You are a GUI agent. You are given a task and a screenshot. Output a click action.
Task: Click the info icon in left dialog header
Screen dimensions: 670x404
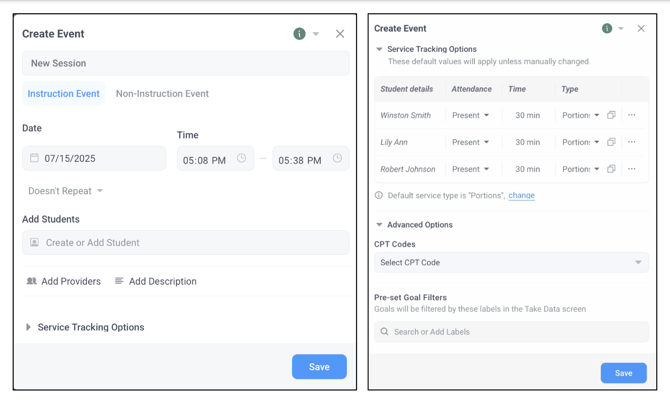[x=299, y=34]
